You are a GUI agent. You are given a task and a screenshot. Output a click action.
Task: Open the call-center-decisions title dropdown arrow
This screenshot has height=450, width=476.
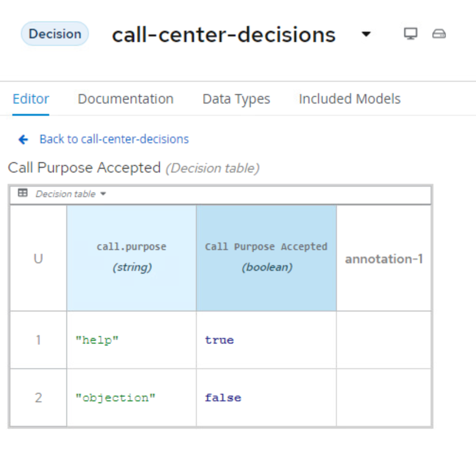point(366,34)
